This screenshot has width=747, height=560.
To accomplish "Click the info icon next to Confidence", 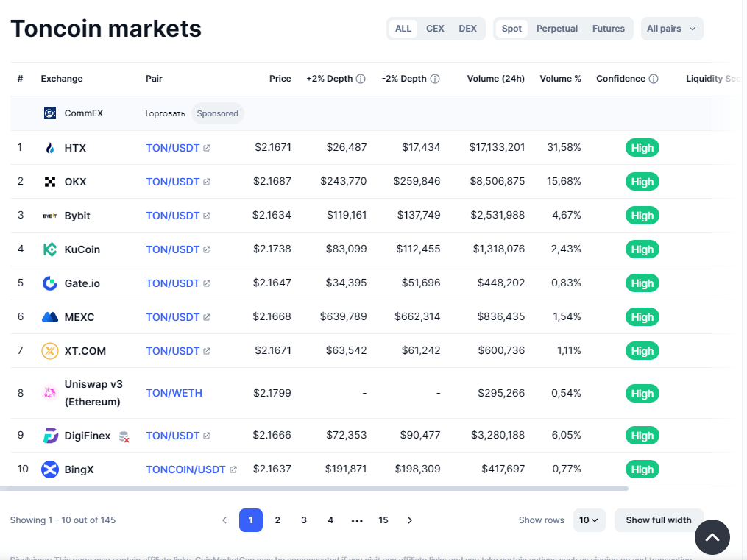I will coord(654,79).
